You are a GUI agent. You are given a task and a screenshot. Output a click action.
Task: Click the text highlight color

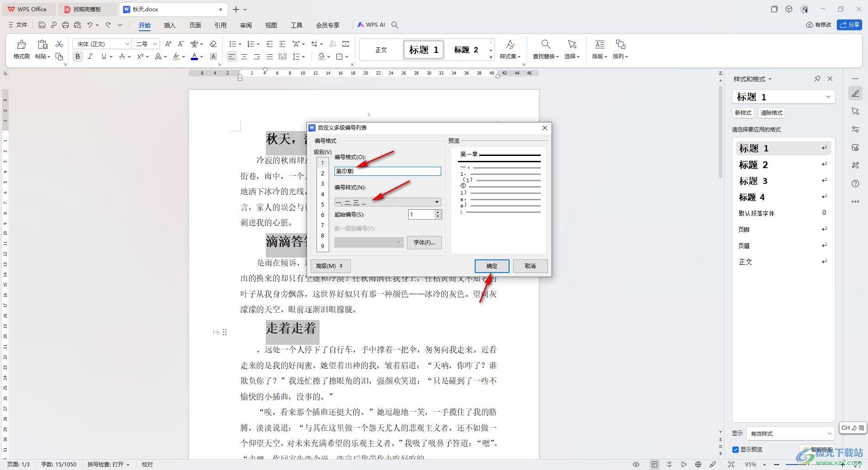coord(176,56)
